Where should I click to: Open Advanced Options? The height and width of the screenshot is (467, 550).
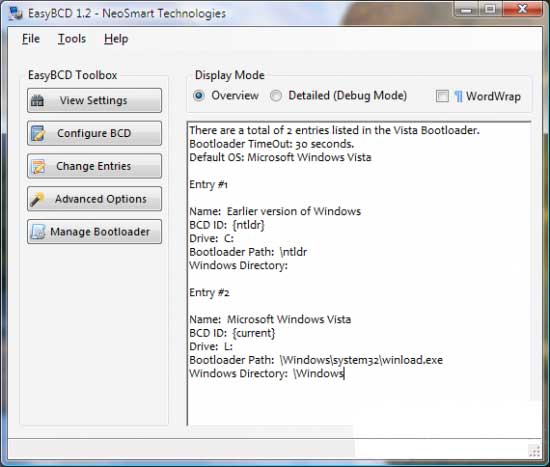[94, 199]
